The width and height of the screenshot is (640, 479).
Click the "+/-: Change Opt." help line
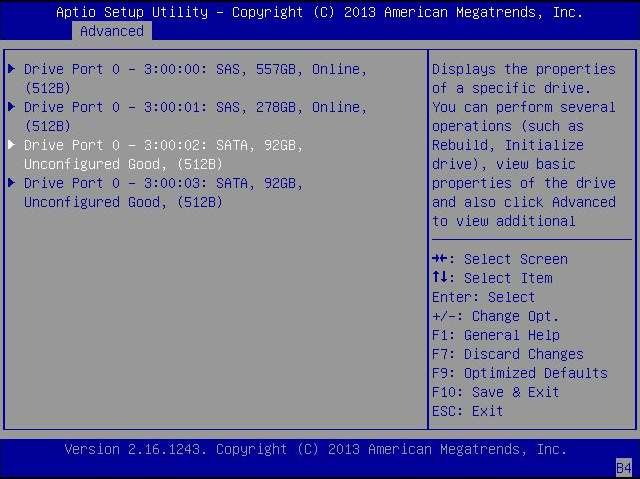coord(495,316)
